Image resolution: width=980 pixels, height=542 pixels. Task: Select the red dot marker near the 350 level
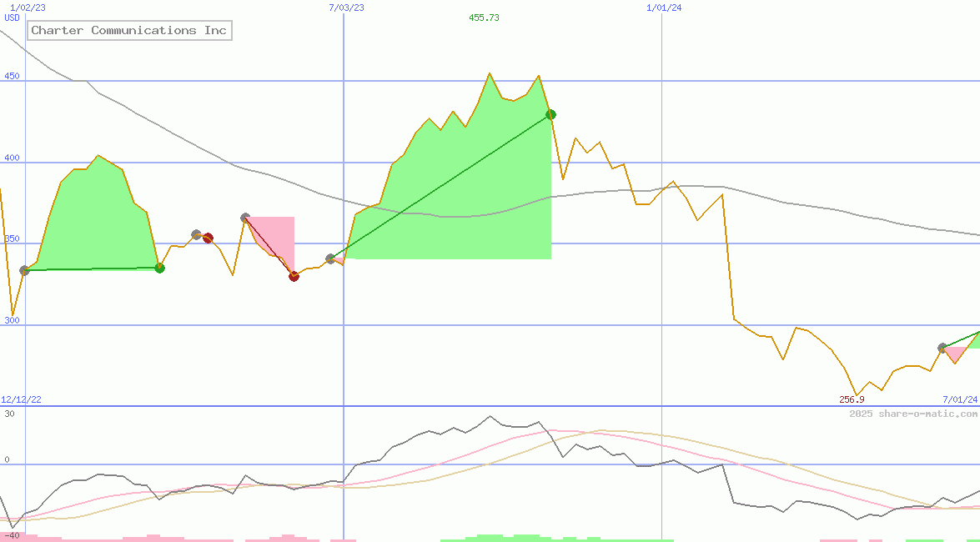(x=208, y=238)
